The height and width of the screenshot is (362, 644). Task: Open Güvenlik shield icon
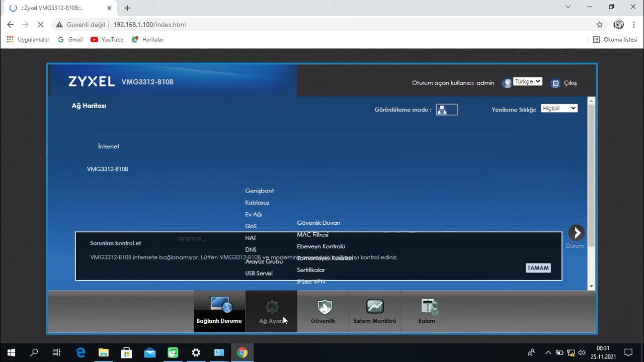[x=324, y=306]
